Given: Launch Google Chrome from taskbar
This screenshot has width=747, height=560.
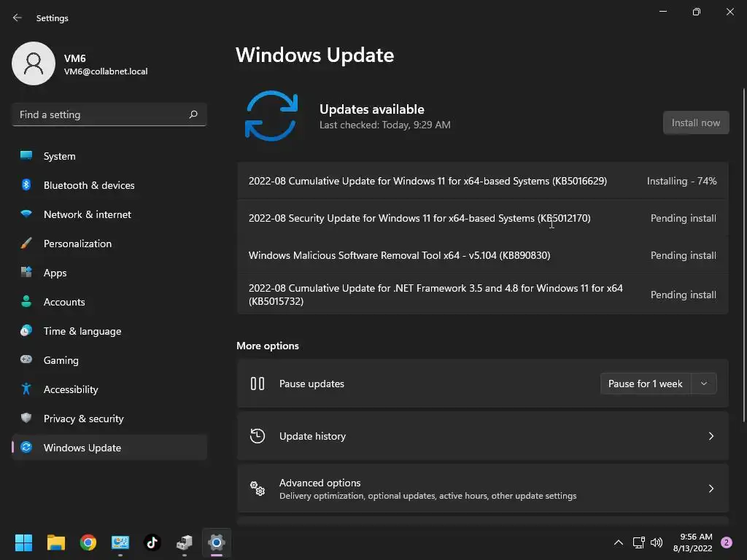Looking at the screenshot, I should point(88,542).
